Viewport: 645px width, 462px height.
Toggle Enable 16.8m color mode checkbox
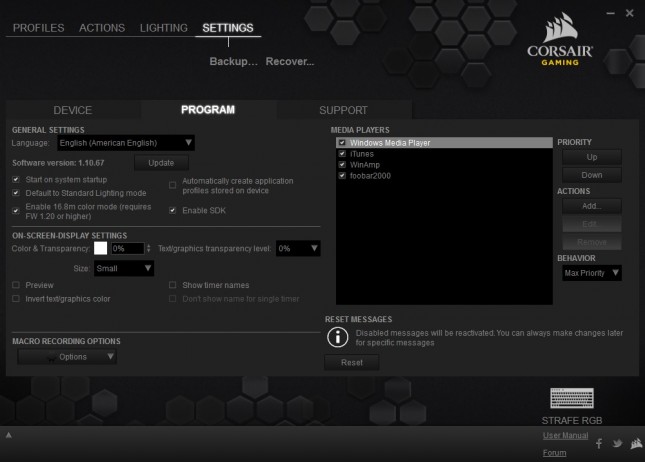click(x=16, y=211)
